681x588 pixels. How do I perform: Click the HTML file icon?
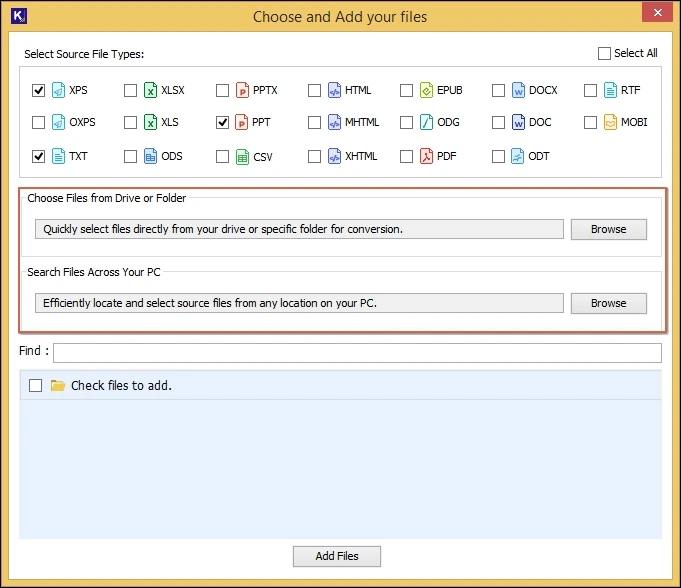[x=334, y=90]
